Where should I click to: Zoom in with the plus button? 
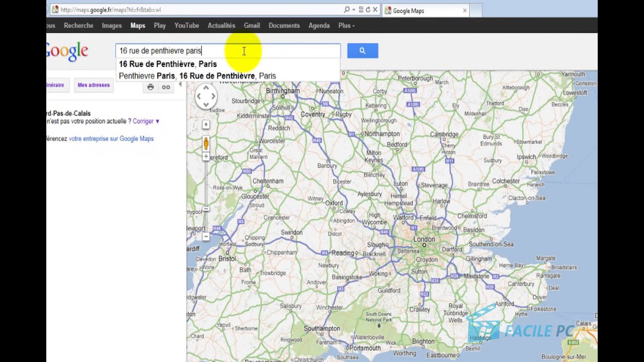pyautogui.click(x=206, y=157)
